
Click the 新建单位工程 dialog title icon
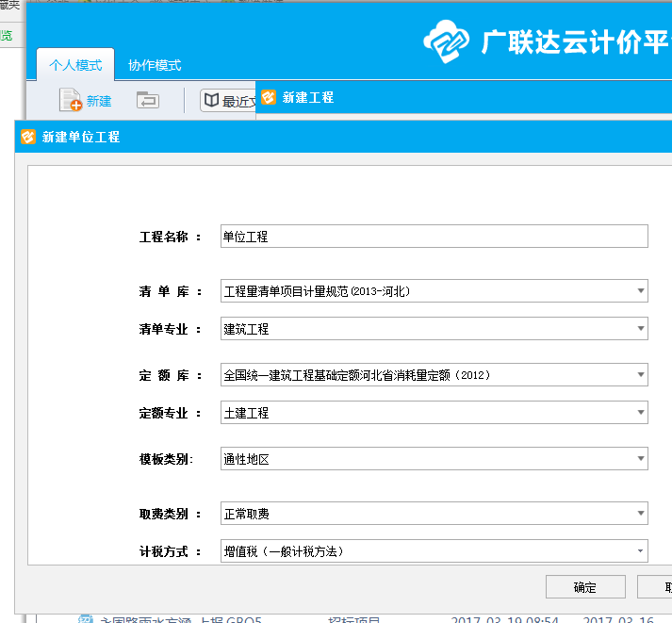pos(28,137)
